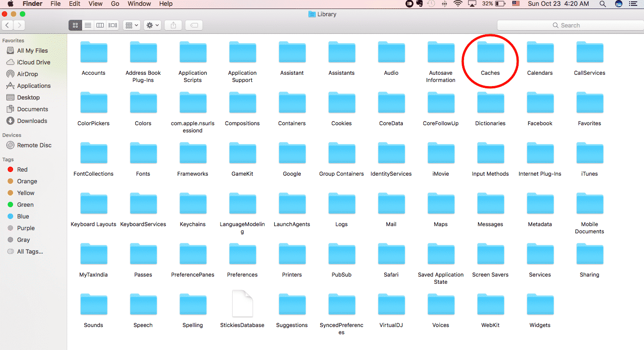Click the Share toolbar button
644x350 pixels.
tap(173, 25)
